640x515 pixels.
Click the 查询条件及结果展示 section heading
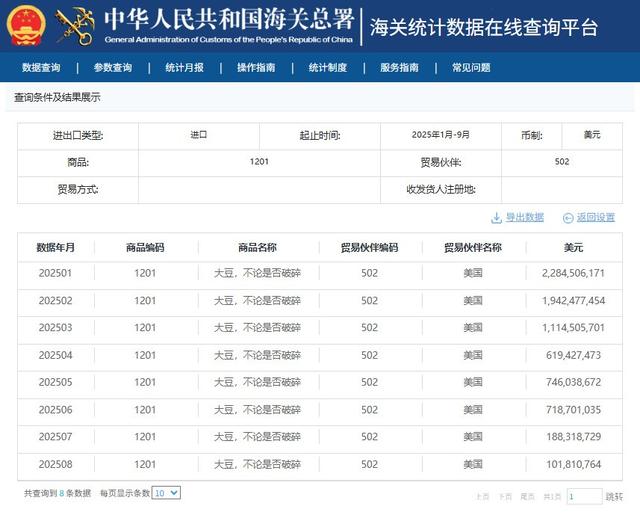pos(57,98)
